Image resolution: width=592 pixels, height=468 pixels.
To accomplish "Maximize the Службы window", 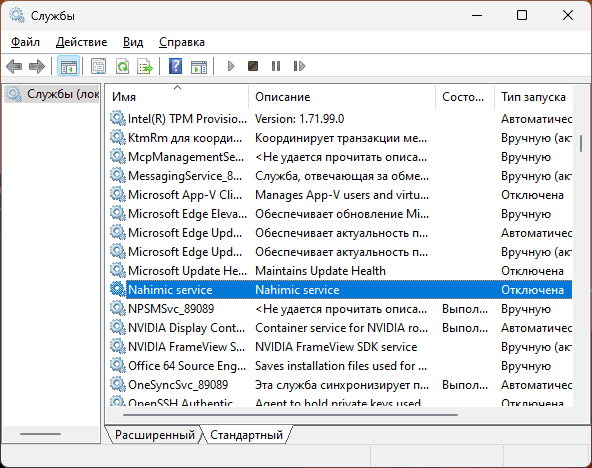I will pyautogui.click(x=522, y=15).
